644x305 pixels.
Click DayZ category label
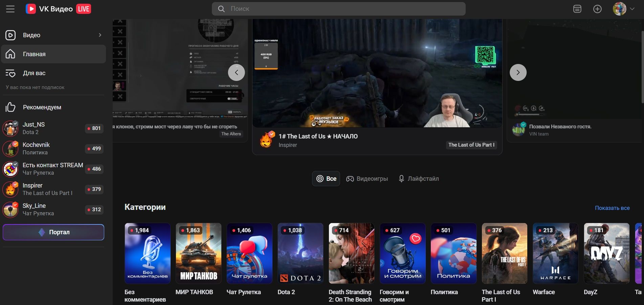coord(591,292)
